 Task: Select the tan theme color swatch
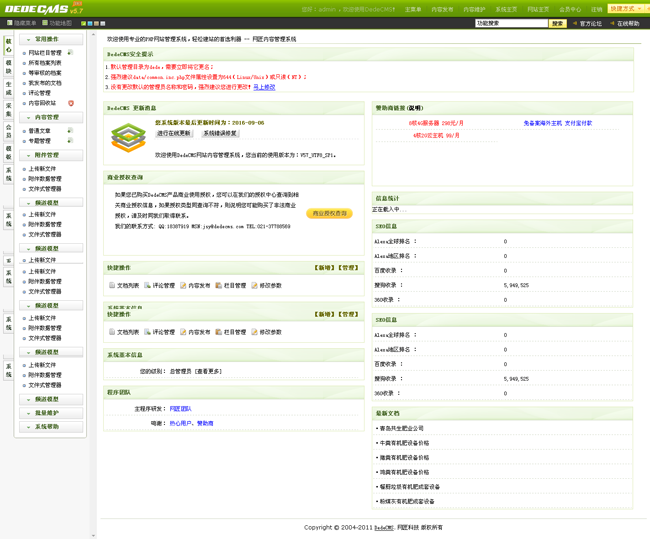[96, 24]
